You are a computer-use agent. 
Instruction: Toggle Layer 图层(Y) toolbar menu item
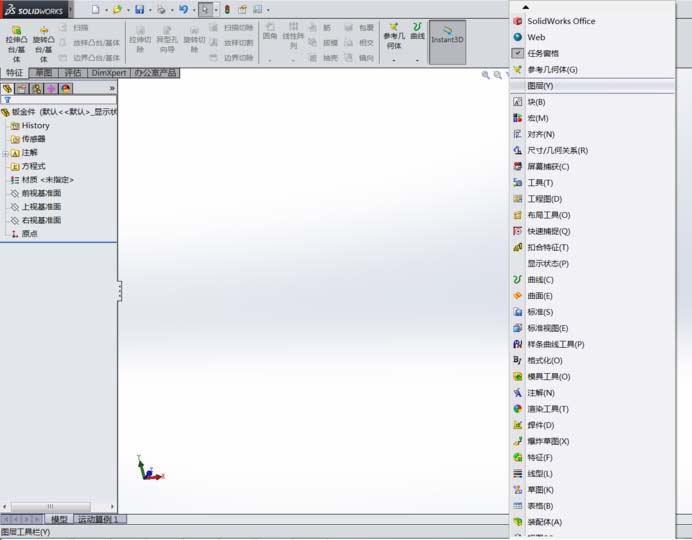pyautogui.click(x=592, y=86)
